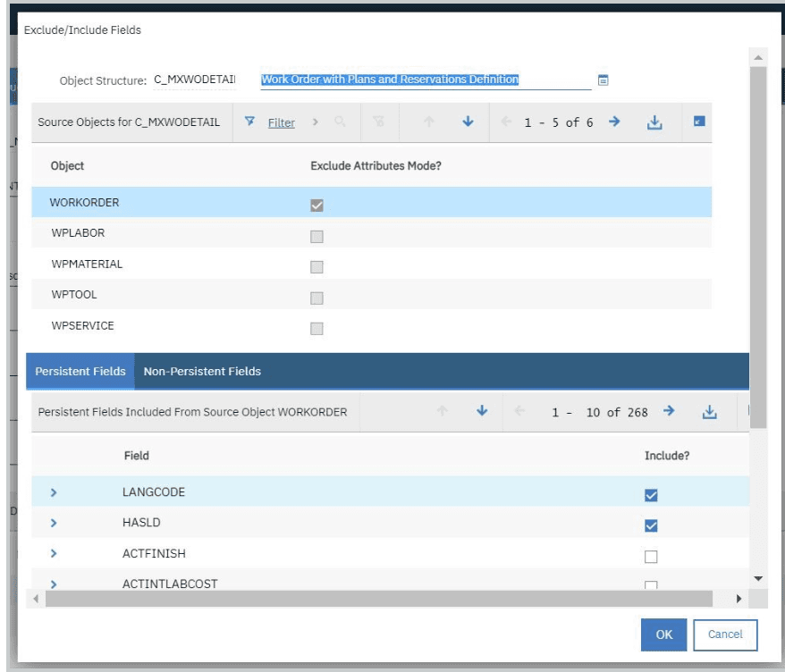Click the HASLD field name
The width and height of the screenshot is (785, 672).
click(141, 523)
